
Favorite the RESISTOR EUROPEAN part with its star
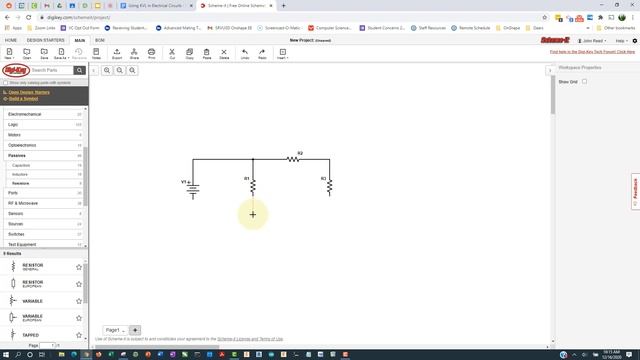pyautogui.click(x=79, y=284)
